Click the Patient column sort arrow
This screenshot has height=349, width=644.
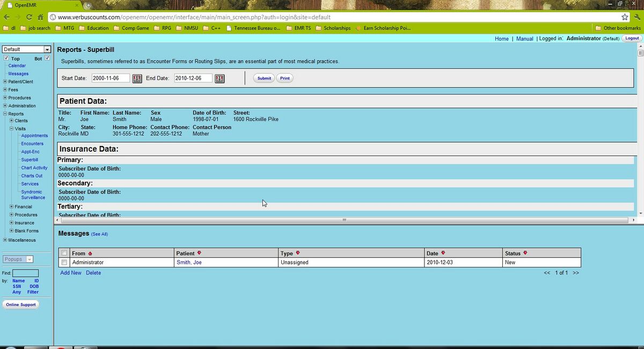[199, 253]
